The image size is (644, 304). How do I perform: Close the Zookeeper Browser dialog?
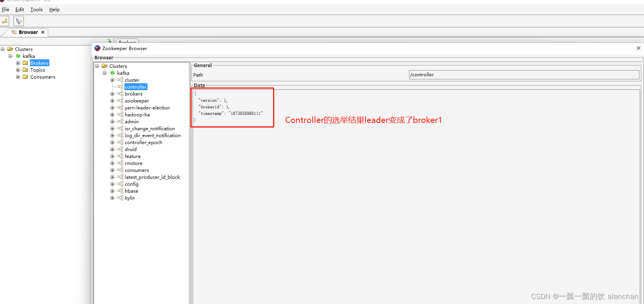638,48
